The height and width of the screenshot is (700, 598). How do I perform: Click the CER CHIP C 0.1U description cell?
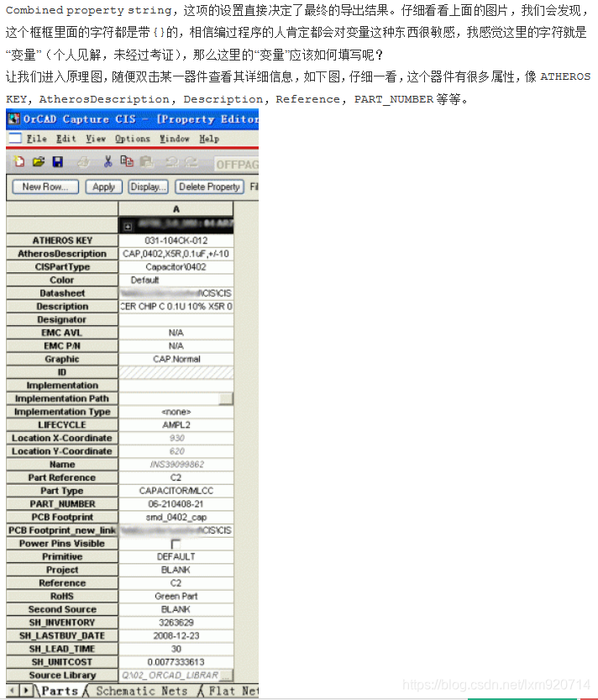[x=176, y=306]
